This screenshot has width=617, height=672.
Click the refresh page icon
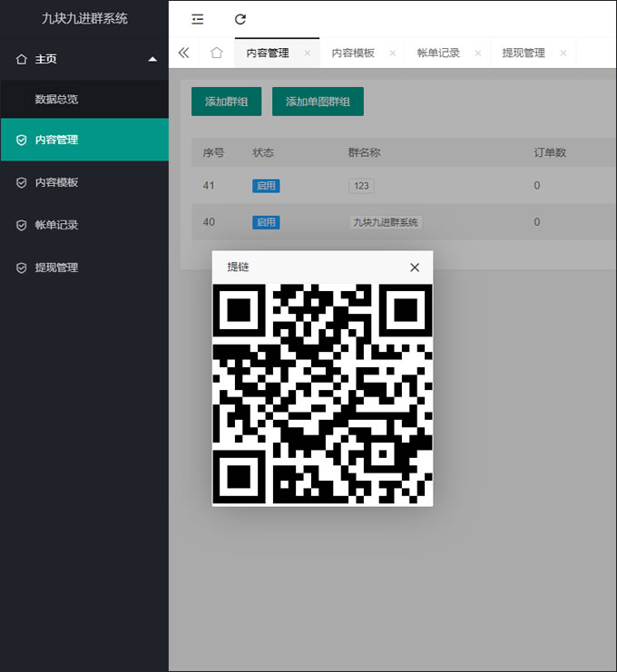240,19
